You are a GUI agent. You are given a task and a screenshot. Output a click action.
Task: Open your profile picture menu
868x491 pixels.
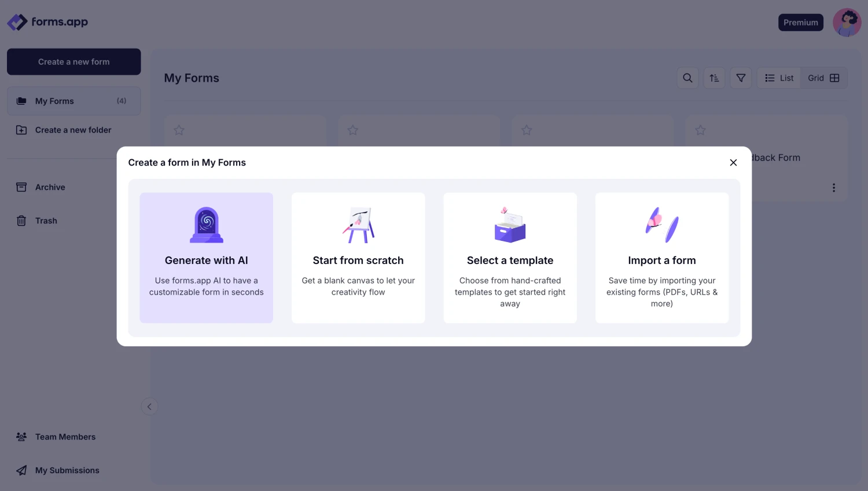click(x=847, y=22)
